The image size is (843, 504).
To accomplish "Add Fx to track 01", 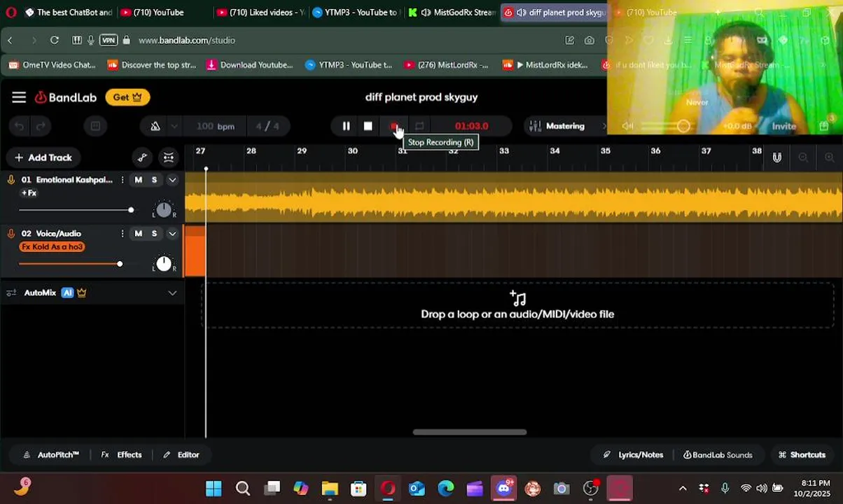I will point(29,192).
